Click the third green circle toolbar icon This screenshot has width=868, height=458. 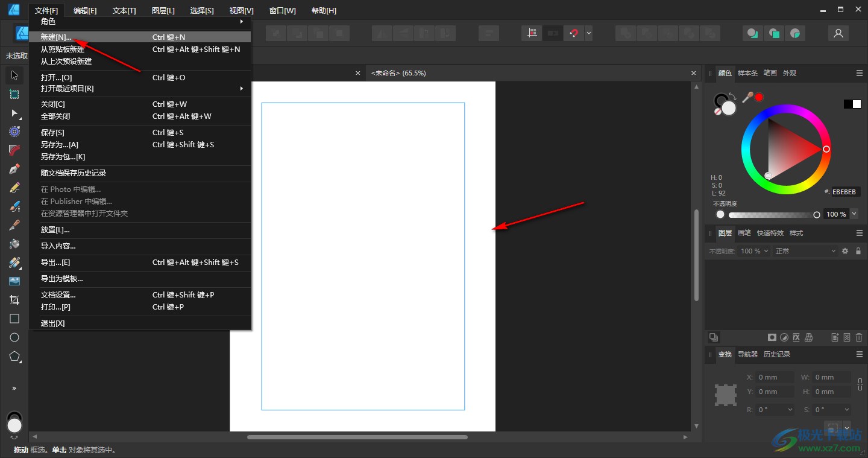coord(796,33)
